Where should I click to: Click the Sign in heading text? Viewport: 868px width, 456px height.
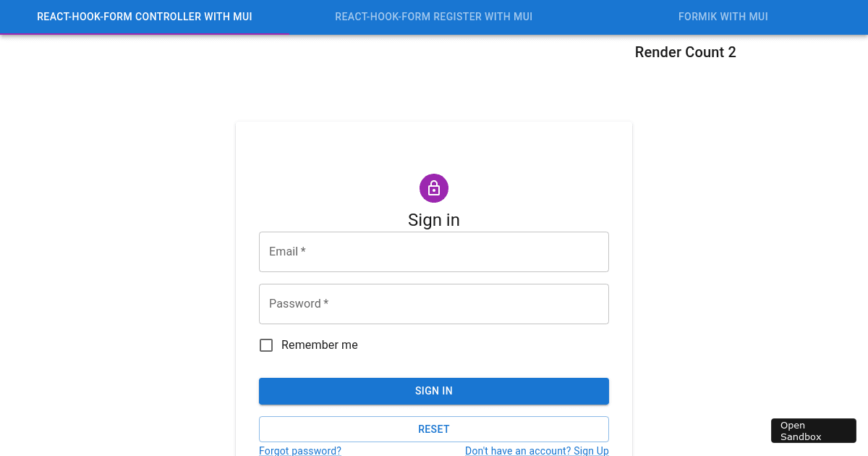[x=434, y=220]
